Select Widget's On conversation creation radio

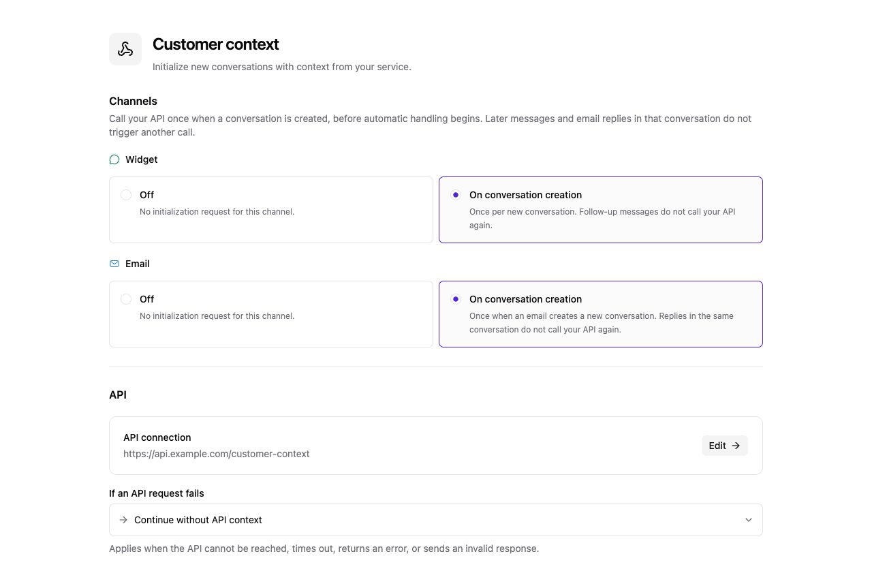click(456, 195)
